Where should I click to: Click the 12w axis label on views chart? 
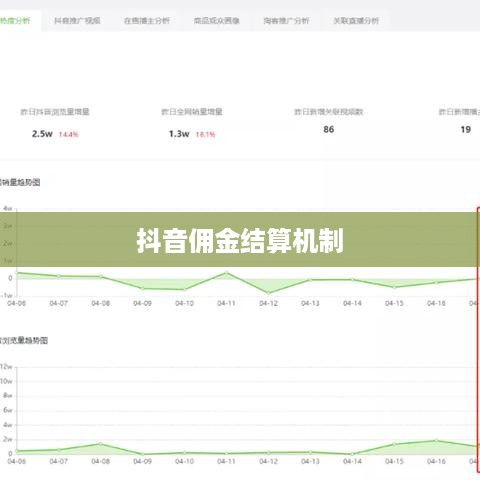pyautogui.click(x=6, y=367)
